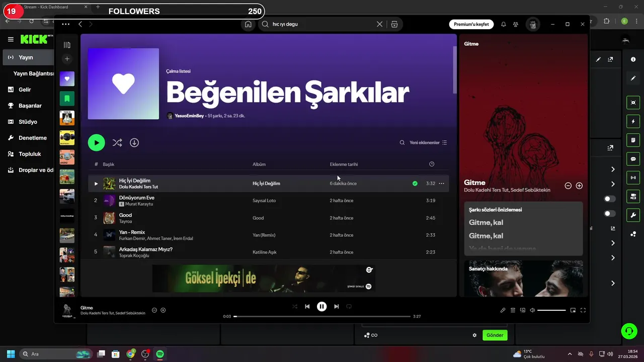
Task: Play Hiç İyi Değilim row play icon
Action: pyautogui.click(x=96, y=184)
